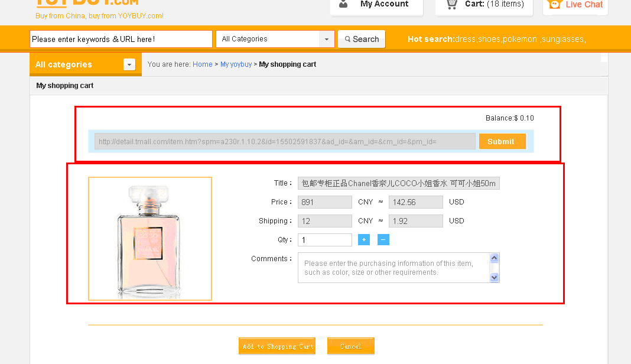Click the YOYBUY.COM logo

87,3
